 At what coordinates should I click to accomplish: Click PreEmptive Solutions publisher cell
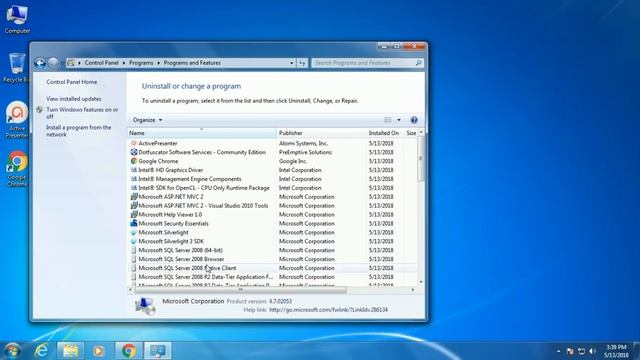click(305, 152)
